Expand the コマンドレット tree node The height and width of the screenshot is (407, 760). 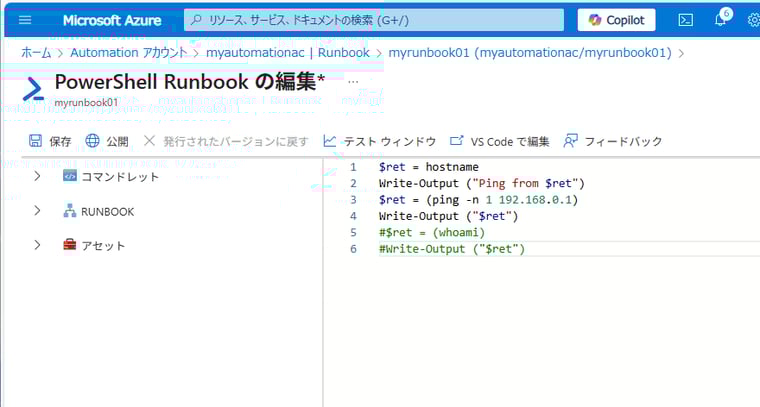pos(37,176)
